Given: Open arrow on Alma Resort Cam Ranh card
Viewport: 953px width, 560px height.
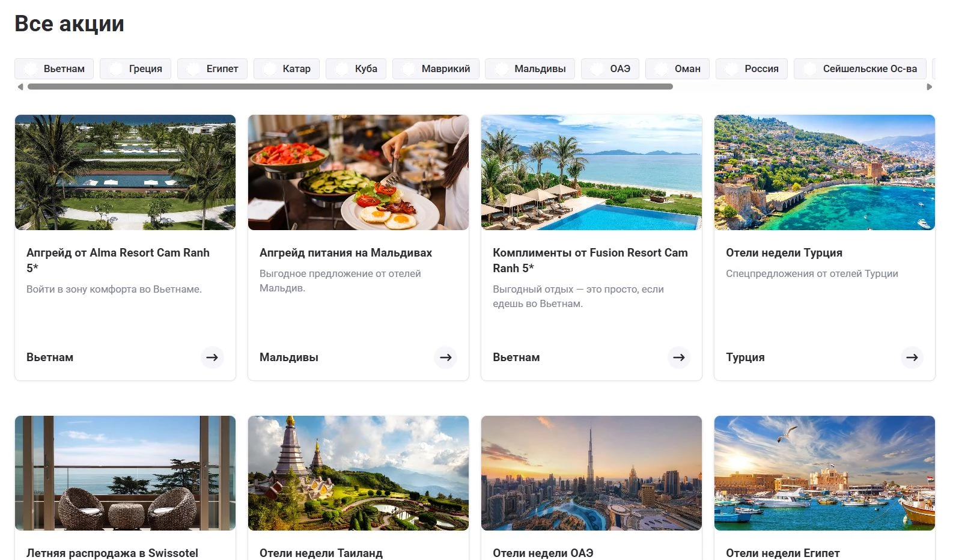Looking at the screenshot, I should [x=212, y=358].
